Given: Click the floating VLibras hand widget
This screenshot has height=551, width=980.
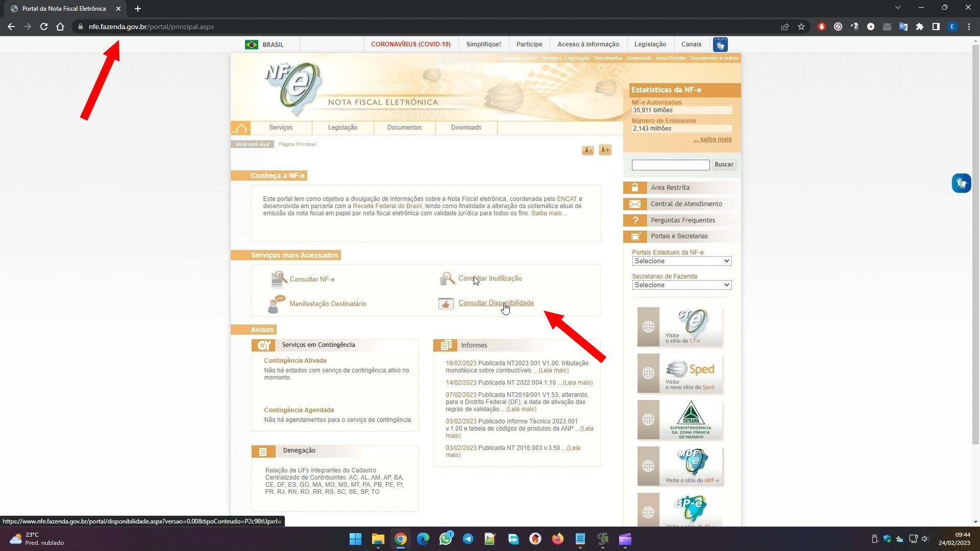Looking at the screenshot, I should coord(962,183).
